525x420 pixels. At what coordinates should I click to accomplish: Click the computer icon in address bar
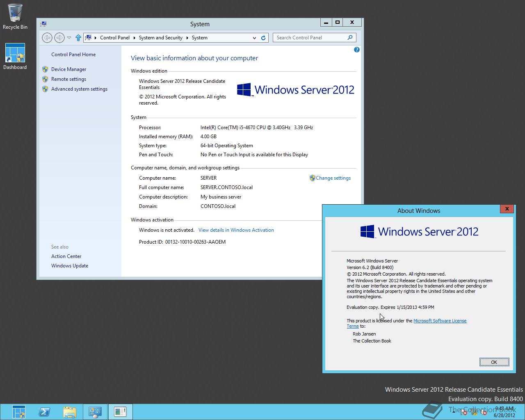click(88, 38)
